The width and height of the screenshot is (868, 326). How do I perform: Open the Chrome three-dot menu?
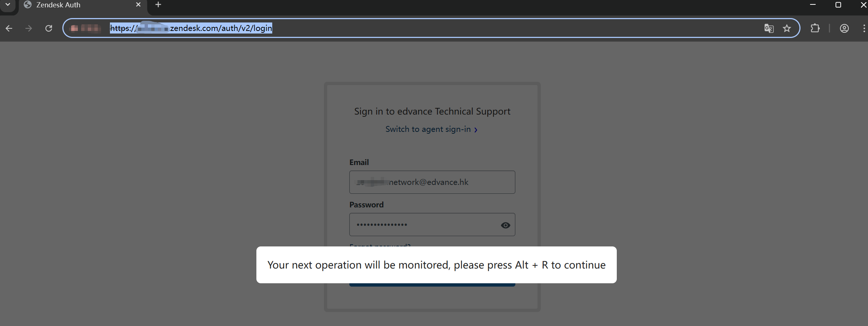864,28
